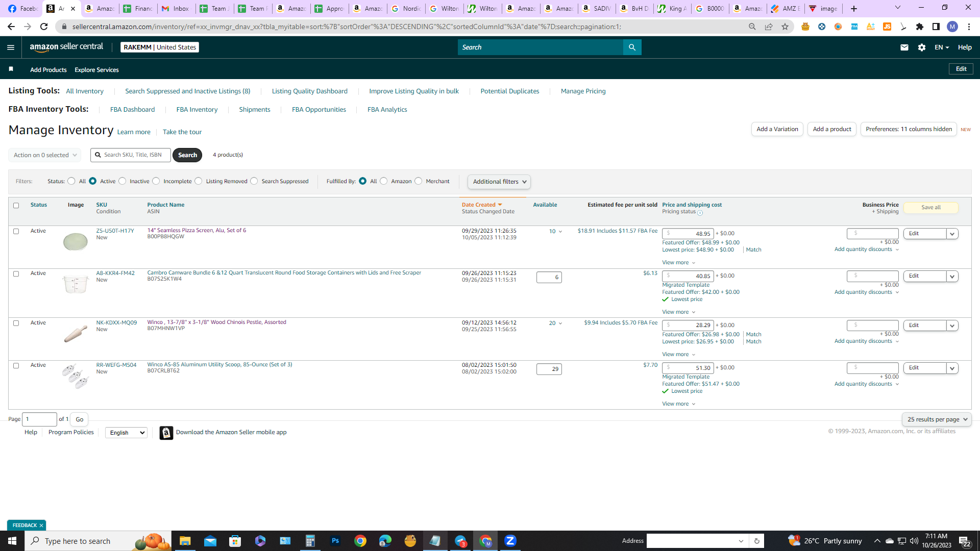Choose the Inactive status filter

(122, 181)
